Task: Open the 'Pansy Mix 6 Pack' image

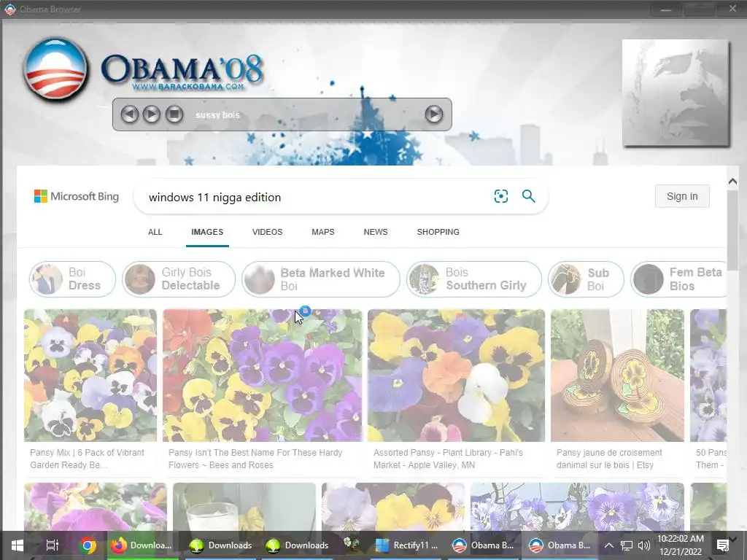Action: click(90, 376)
